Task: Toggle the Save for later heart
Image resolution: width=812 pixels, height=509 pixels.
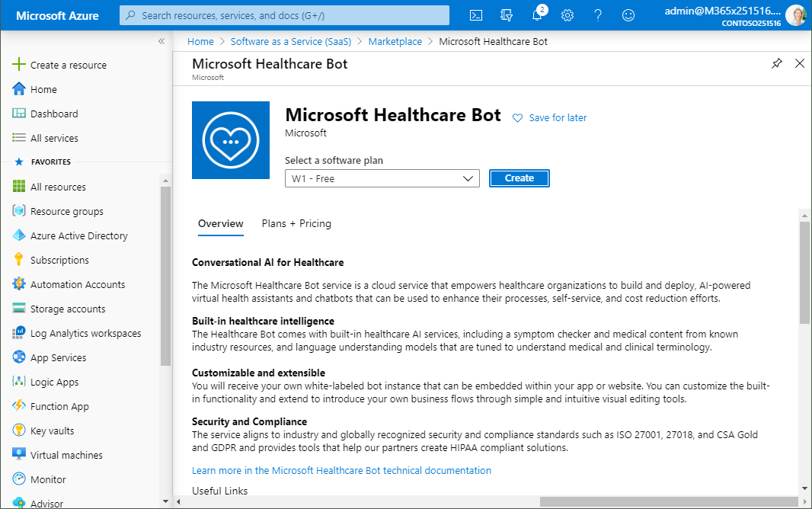Action: (x=517, y=118)
